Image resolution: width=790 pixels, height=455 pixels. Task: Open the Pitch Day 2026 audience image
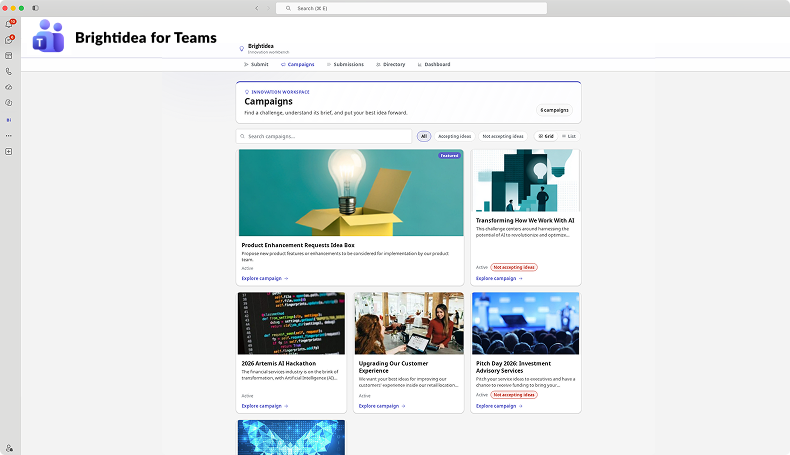[x=525, y=323]
